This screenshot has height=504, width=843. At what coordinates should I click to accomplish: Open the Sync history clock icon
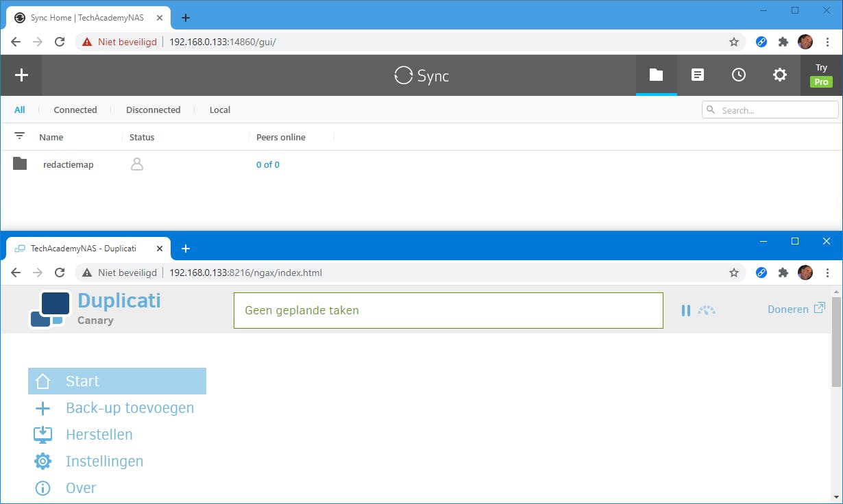pos(739,75)
